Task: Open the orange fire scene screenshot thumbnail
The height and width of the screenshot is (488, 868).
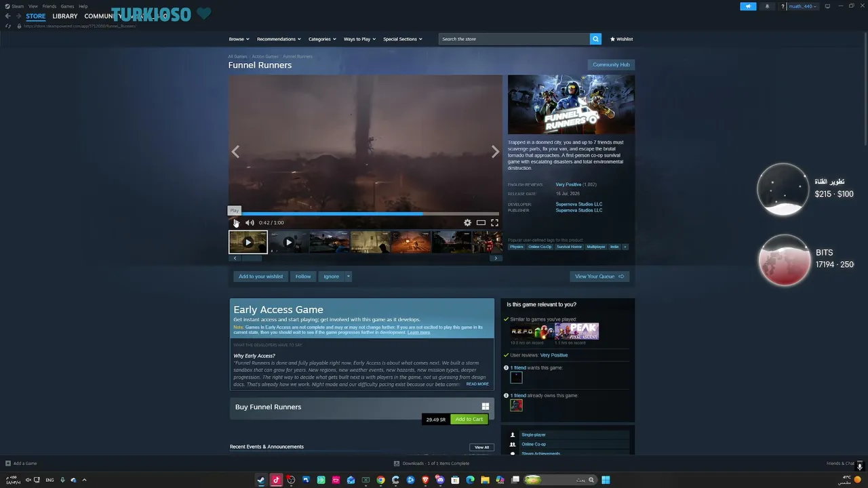Action: click(x=410, y=242)
